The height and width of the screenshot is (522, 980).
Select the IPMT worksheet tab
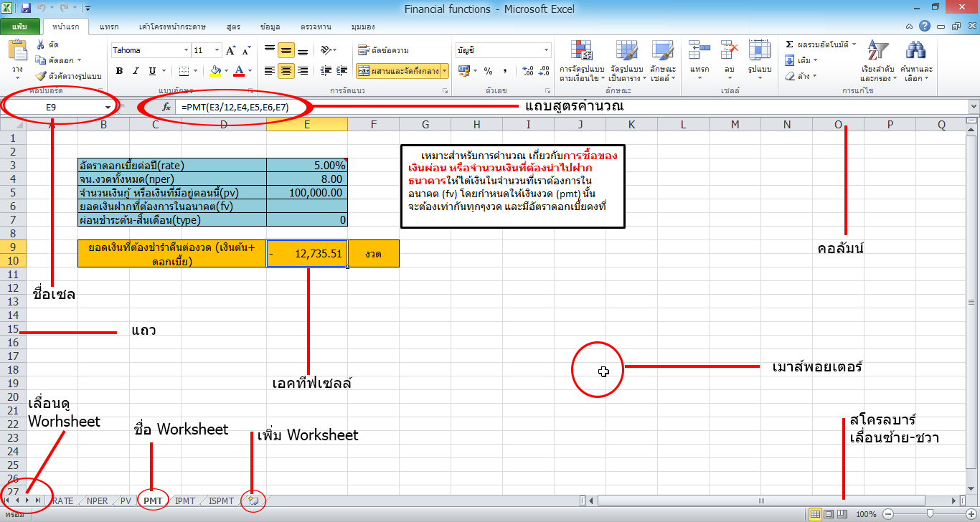coord(184,500)
